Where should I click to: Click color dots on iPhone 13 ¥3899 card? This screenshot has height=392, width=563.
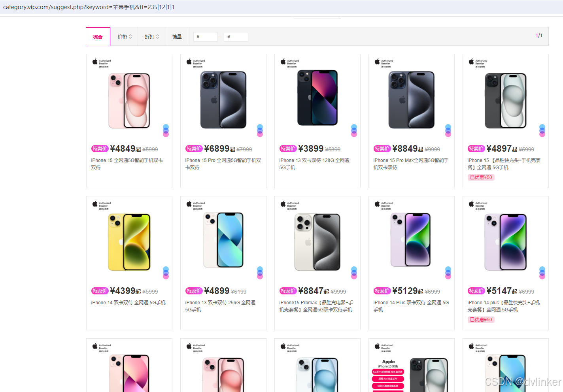coord(354,130)
